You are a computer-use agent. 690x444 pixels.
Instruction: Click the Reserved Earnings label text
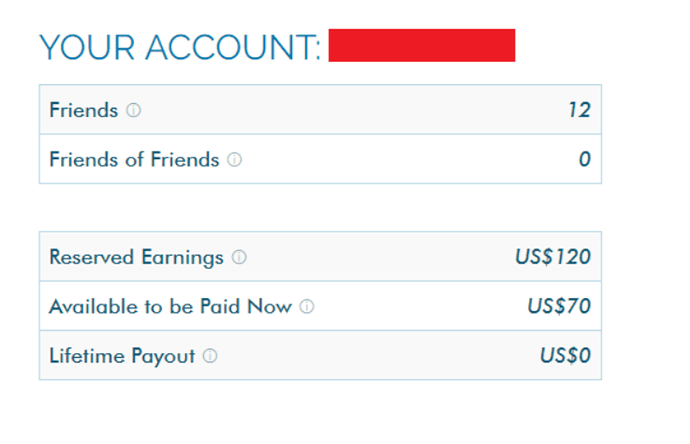tap(136, 257)
